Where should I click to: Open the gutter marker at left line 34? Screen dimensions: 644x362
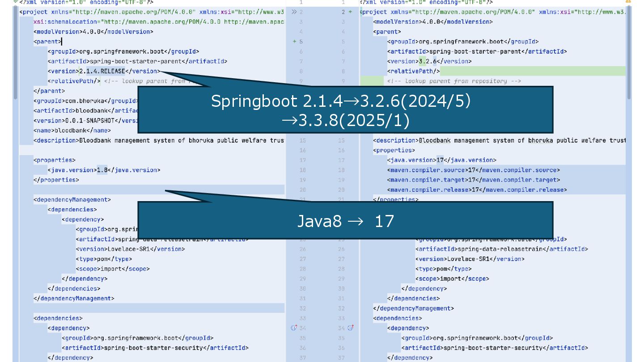[x=294, y=328]
